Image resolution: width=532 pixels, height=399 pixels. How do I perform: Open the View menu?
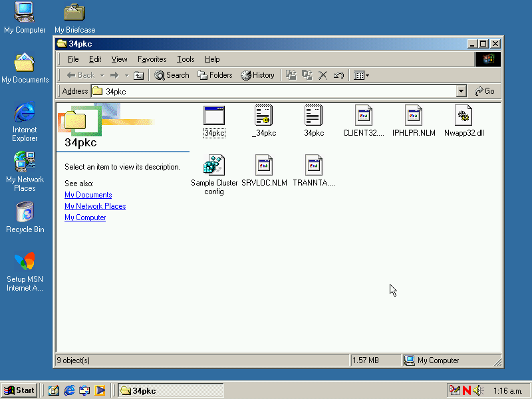pos(119,59)
